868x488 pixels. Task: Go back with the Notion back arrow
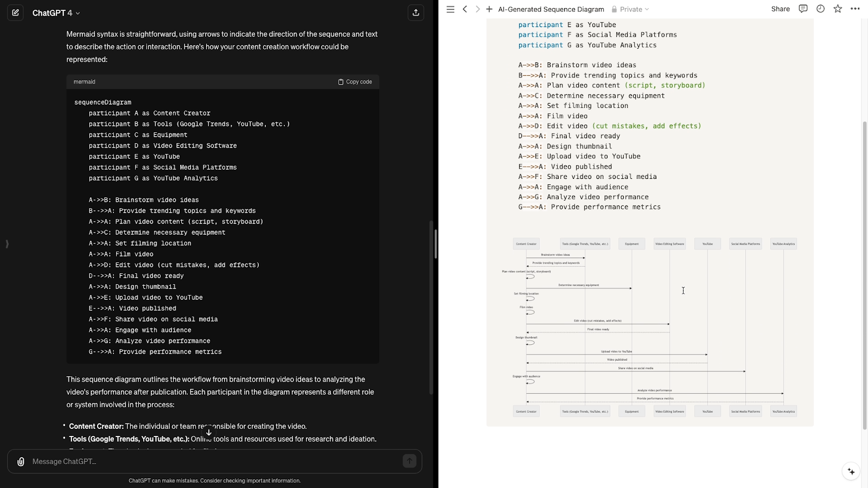tap(465, 9)
